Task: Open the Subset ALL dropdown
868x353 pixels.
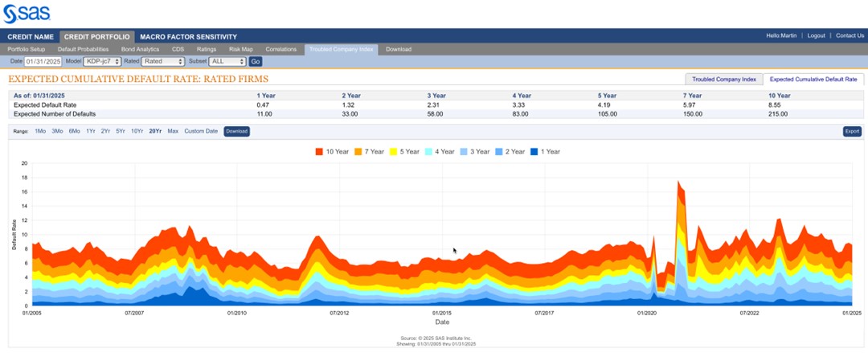Action: (x=227, y=61)
